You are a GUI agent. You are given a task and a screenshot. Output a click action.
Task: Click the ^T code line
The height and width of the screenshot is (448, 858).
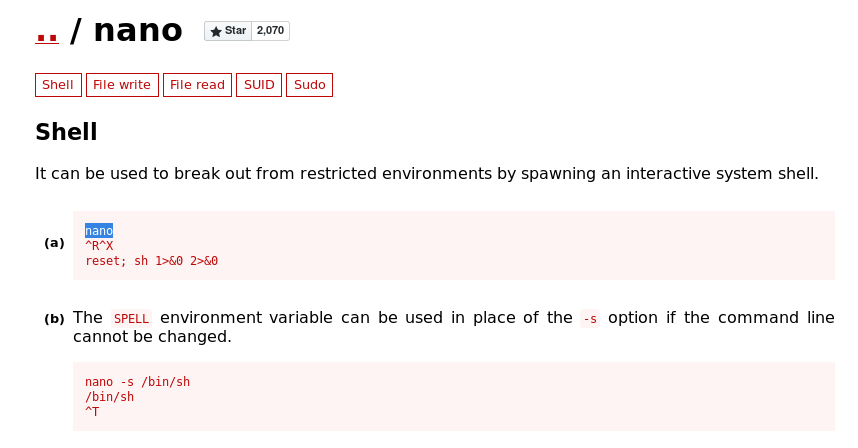pos(92,411)
